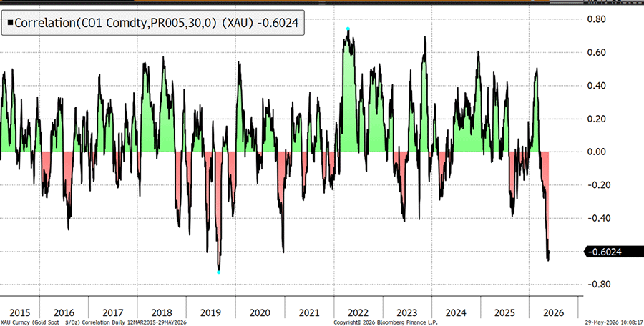Click the Bloomberg Finance L.P. copyright text
Image resolution: width=644 pixels, height=326 pixels.
coord(386,322)
